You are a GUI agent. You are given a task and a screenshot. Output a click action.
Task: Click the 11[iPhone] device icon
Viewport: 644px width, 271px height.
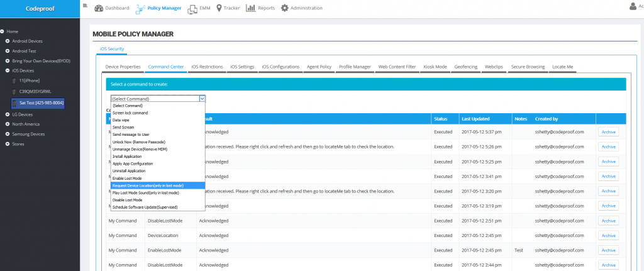pos(14,81)
